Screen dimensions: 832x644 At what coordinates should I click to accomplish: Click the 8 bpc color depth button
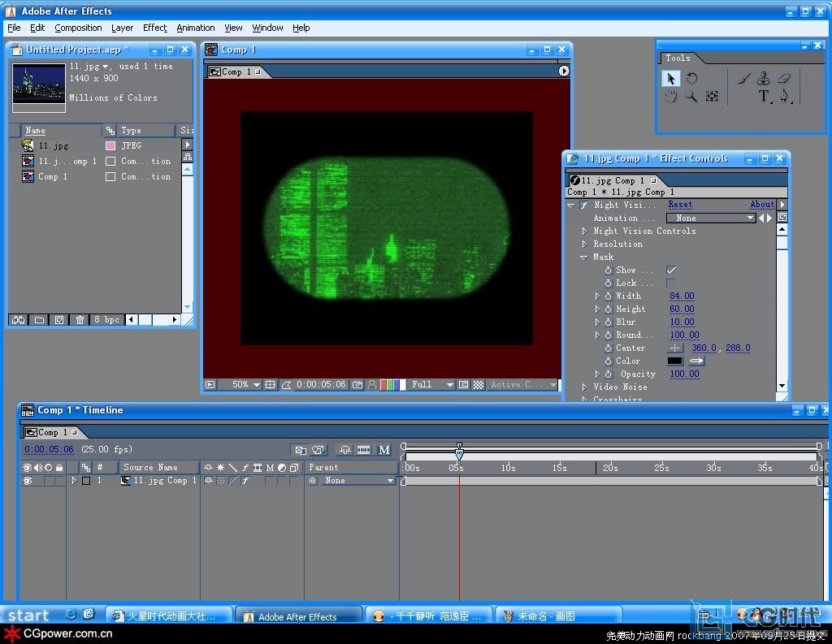[x=106, y=319]
